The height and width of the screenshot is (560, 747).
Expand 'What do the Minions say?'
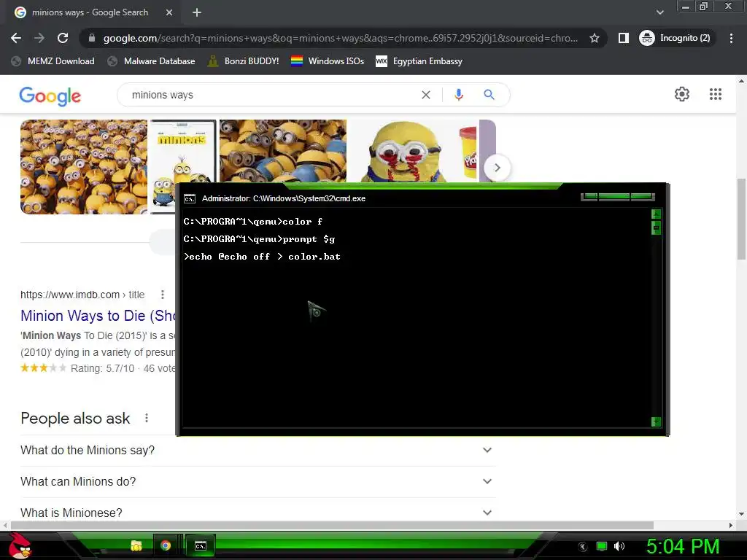258,450
